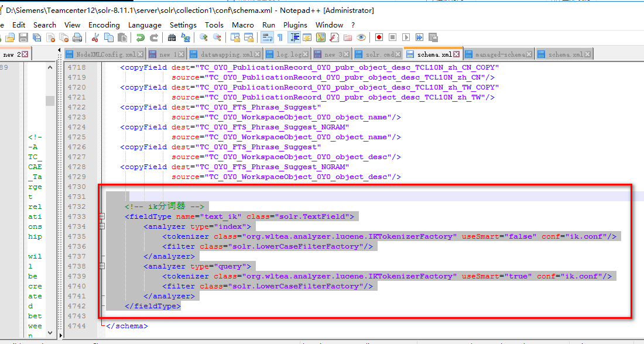Start macro recording with red dot
This screenshot has width=644, height=344.
[379, 38]
